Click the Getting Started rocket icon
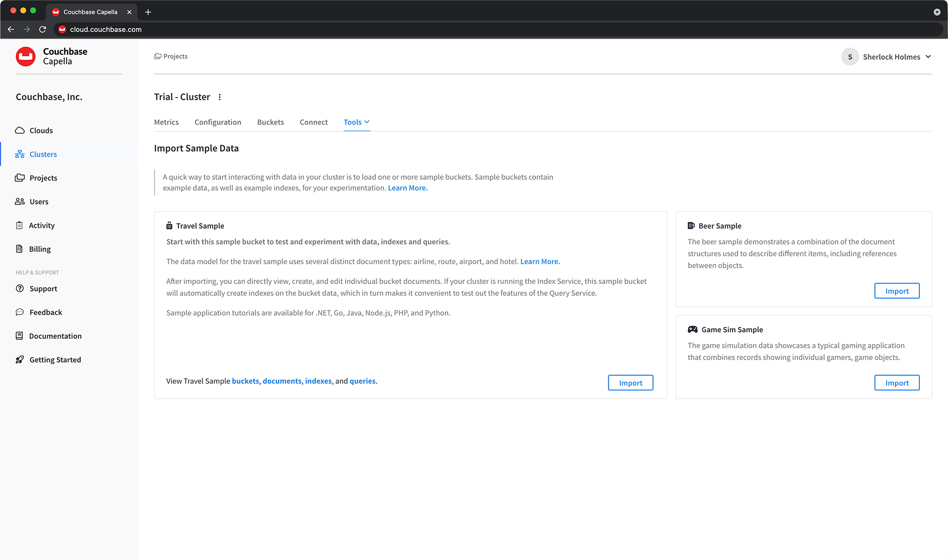The height and width of the screenshot is (560, 948). tap(20, 360)
